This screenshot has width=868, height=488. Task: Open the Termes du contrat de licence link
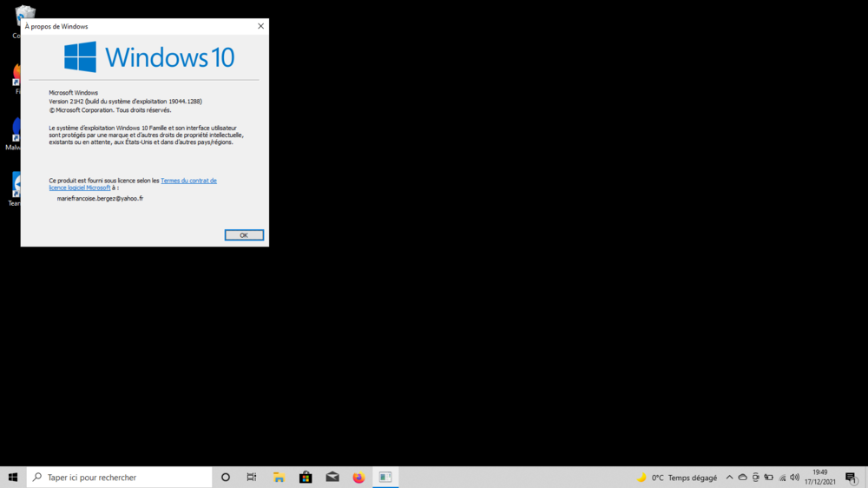(188, 181)
